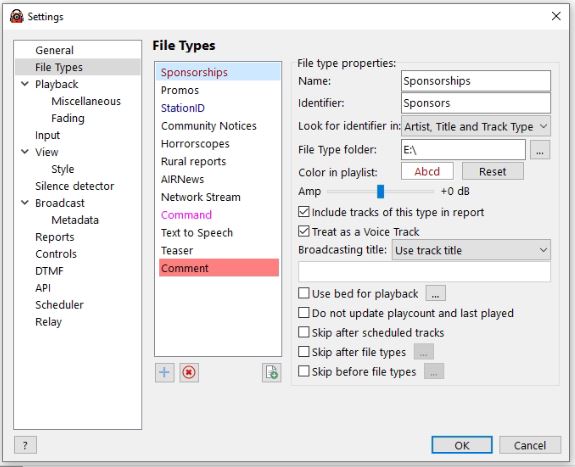Open bed file chooser next to Use bed
The image size is (575, 467).
click(x=436, y=293)
